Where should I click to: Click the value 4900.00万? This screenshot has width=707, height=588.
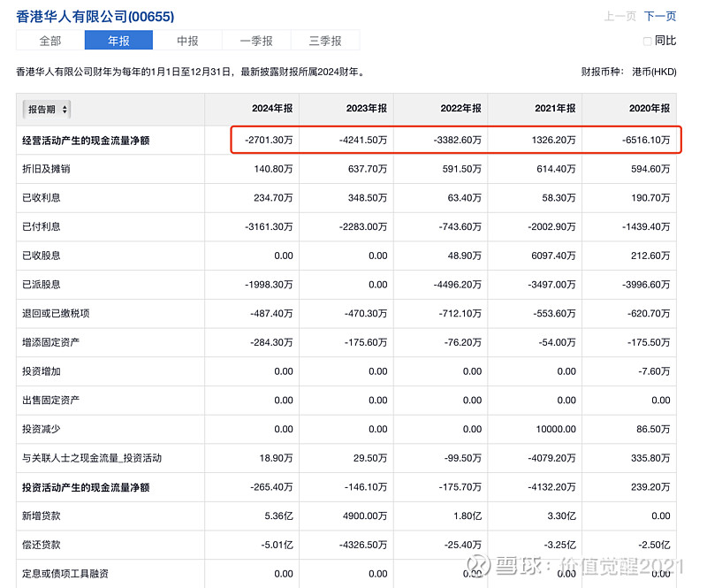coord(365,515)
